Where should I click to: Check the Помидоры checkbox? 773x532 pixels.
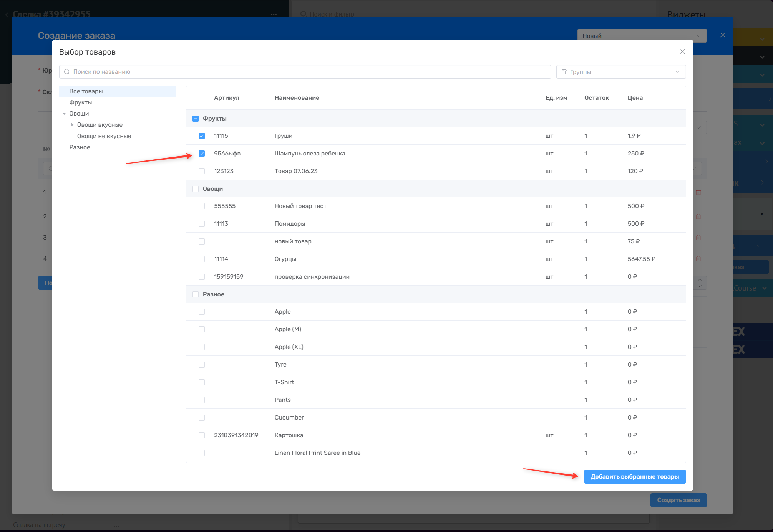pyautogui.click(x=202, y=224)
